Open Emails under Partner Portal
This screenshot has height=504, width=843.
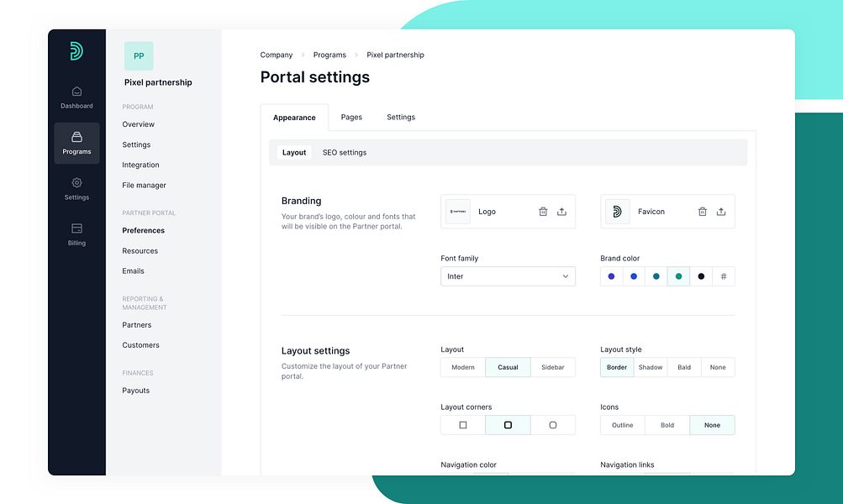(134, 271)
